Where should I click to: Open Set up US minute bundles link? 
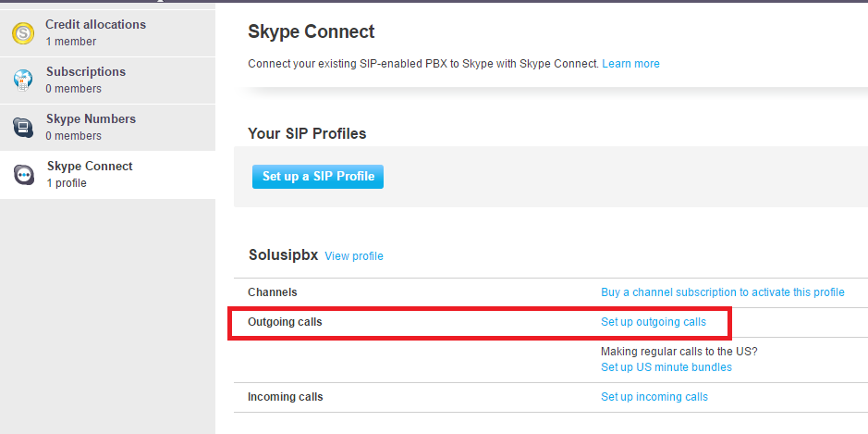pyautogui.click(x=666, y=367)
